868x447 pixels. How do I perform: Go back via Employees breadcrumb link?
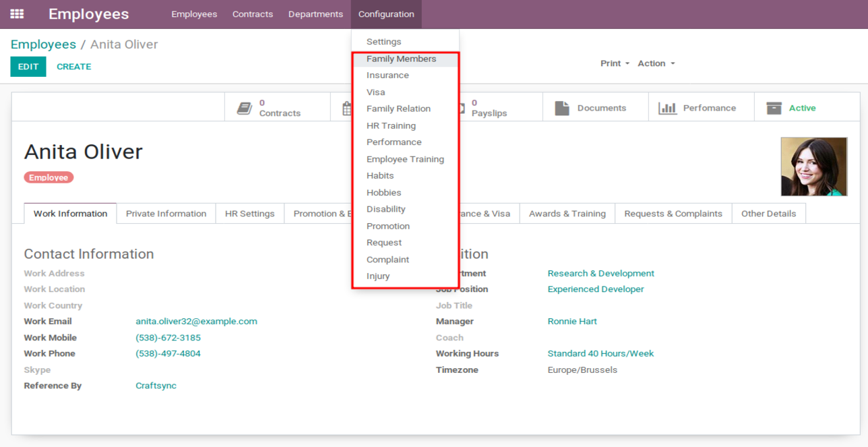coord(43,44)
